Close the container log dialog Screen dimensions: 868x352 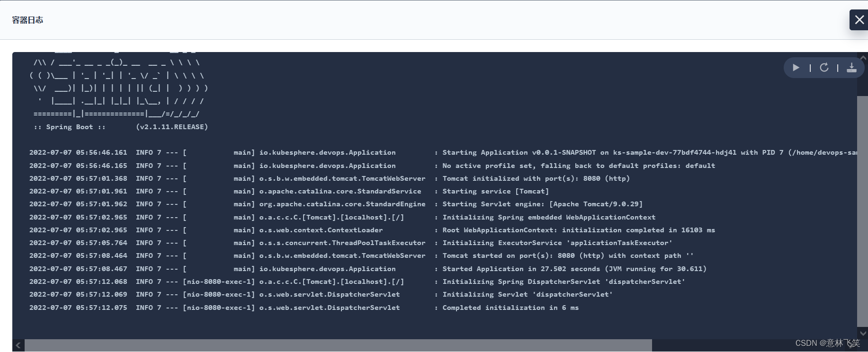click(x=859, y=20)
